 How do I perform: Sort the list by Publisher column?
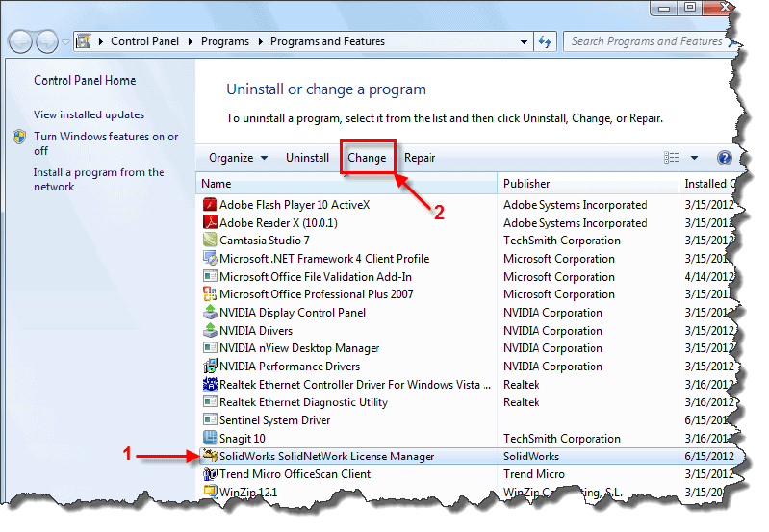click(x=526, y=183)
